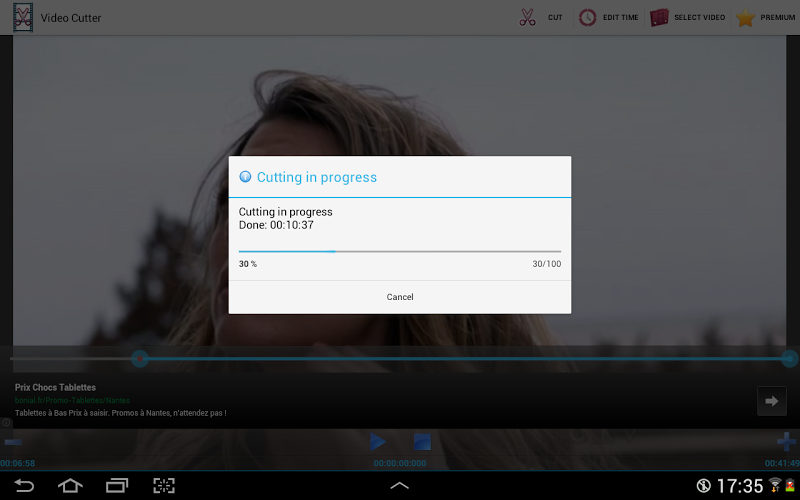The height and width of the screenshot is (500, 800).
Task: Click the 17:35 system clock
Action: pyautogui.click(x=740, y=486)
